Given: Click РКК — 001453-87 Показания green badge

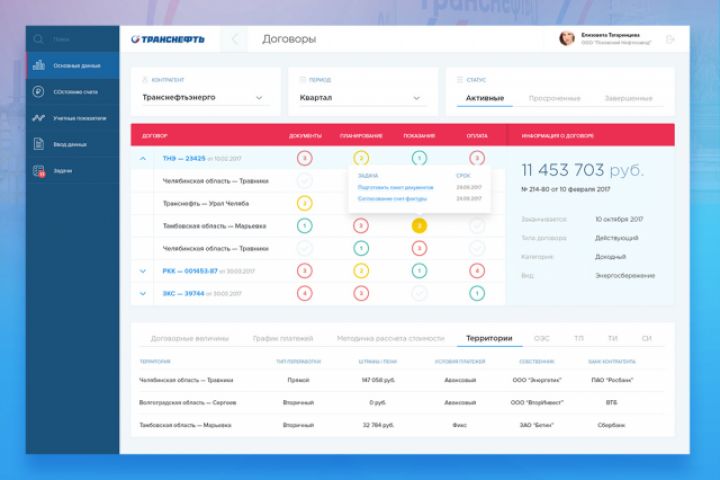Looking at the screenshot, I should click(419, 271).
